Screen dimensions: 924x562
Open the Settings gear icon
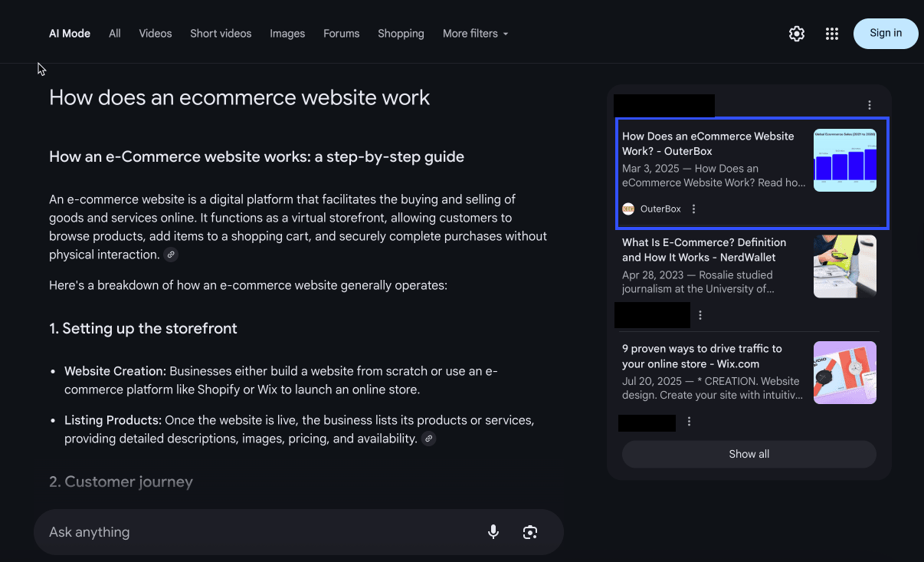(797, 34)
